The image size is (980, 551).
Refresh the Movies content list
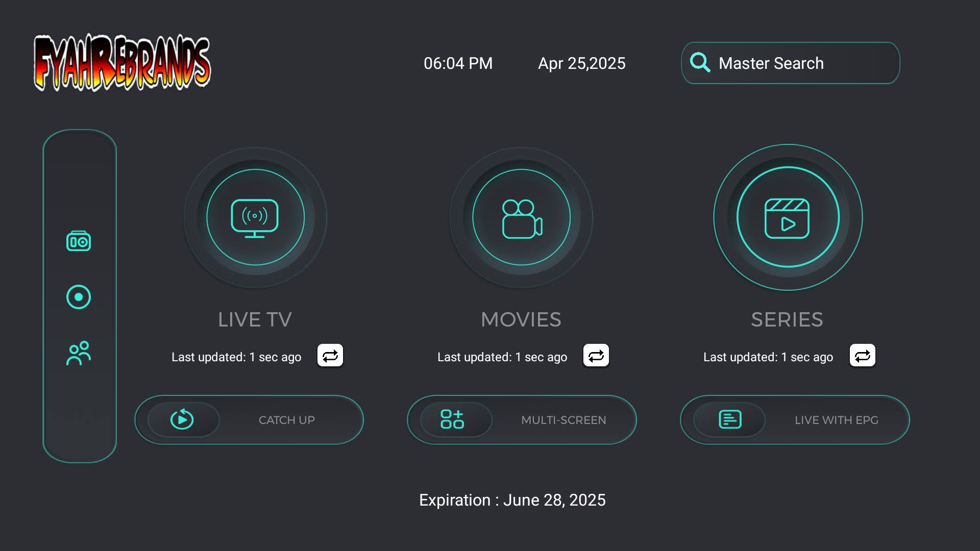[596, 356]
